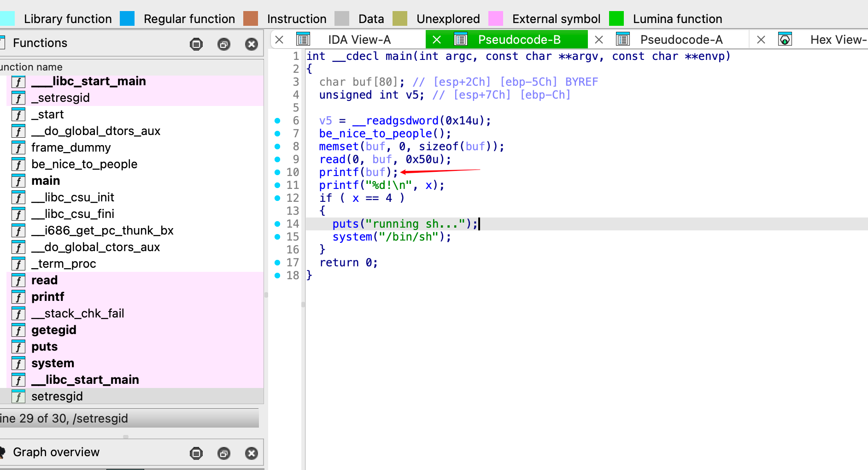This screenshot has width=868, height=470.
Task: Float the Graph overview panel
Action: click(224, 453)
